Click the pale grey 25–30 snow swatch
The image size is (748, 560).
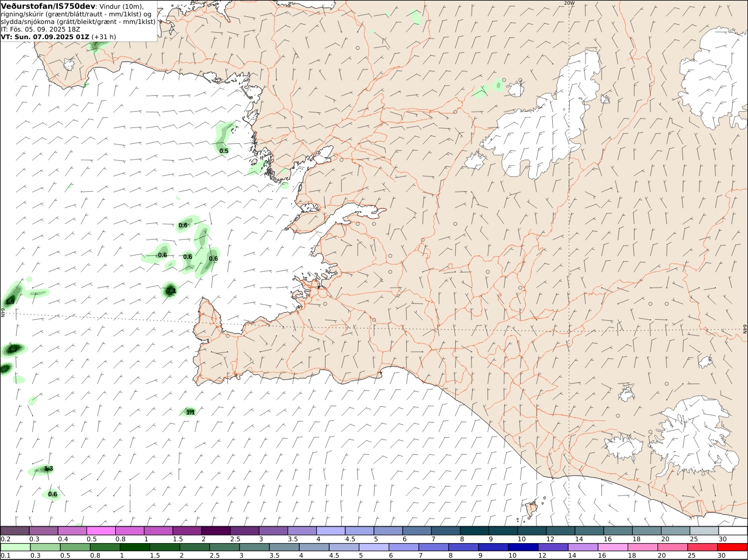[705, 531]
